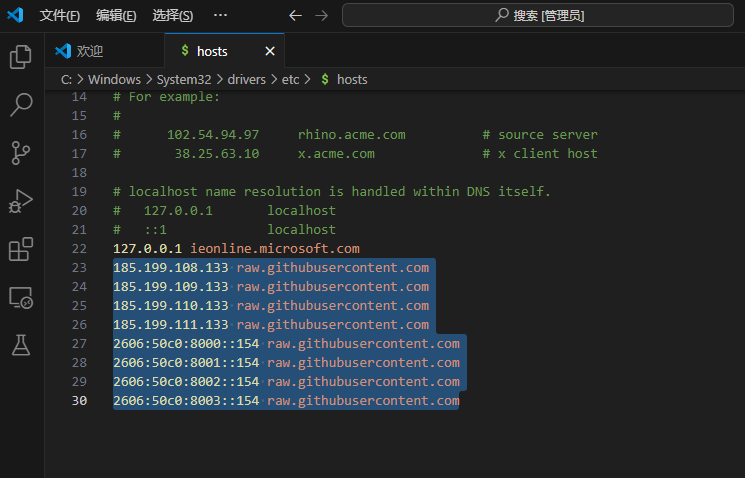The height and width of the screenshot is (478, 745).
Task: Open Run and Debug view
Action: pos(21,201)
